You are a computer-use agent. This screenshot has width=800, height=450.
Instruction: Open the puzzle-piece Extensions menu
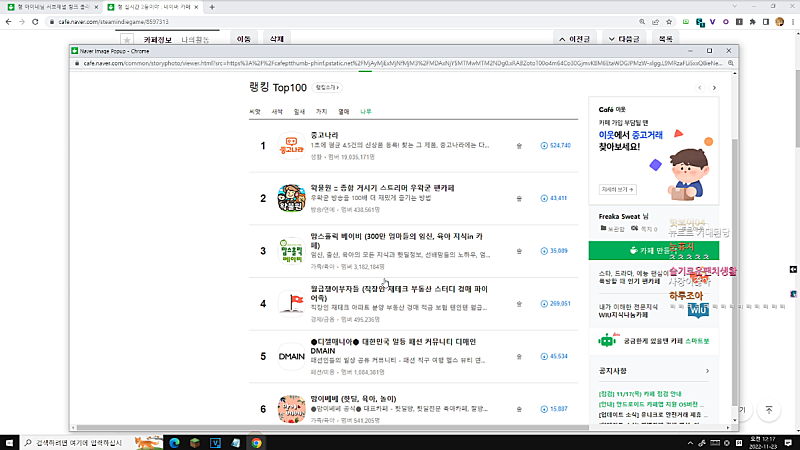click(x=753, y=22)
